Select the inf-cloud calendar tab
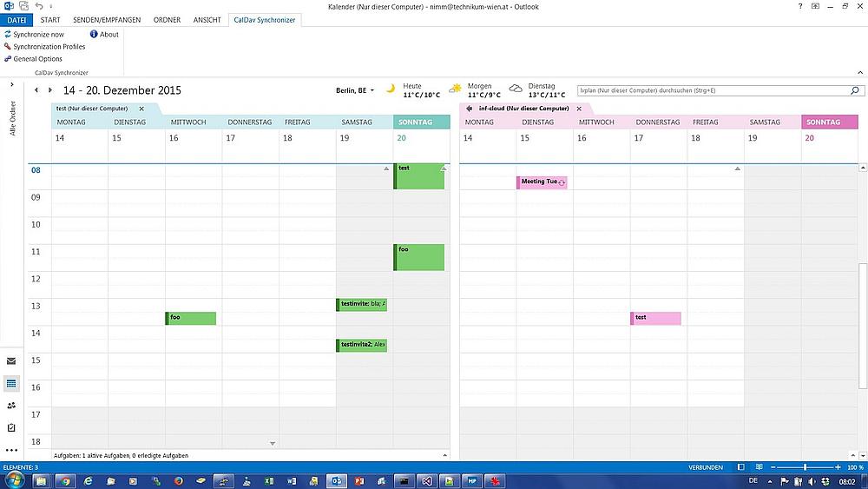This screenshot has height=489, width=868. click(x=523, y=109)
